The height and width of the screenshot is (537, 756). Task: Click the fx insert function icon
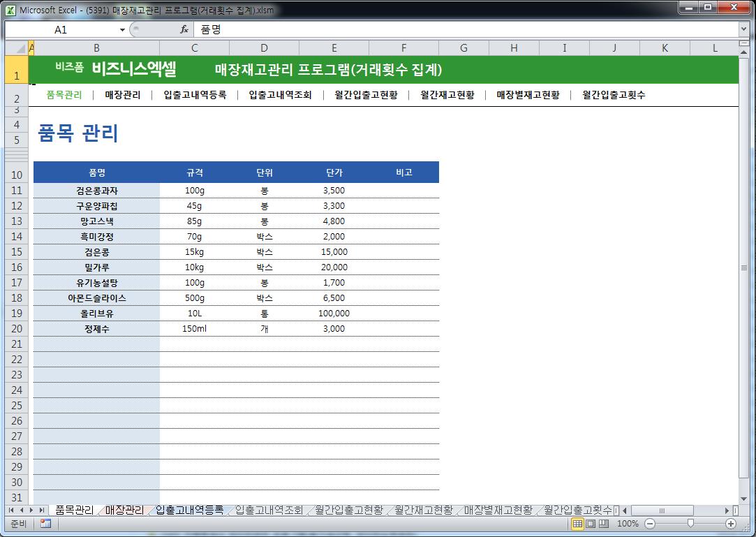[x=184, y=29]
